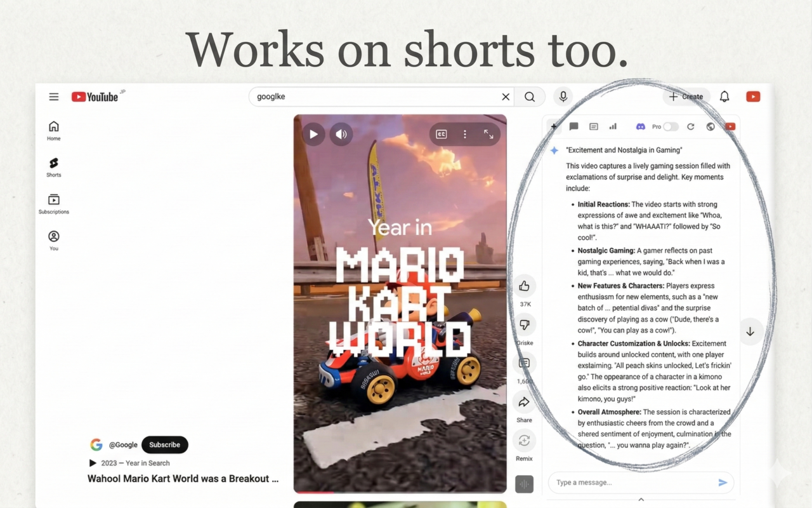Screen dimensions: 812x508
Task: Expand the YouTube navigation menu with the hamburger icon
Action: click(54, 97)
